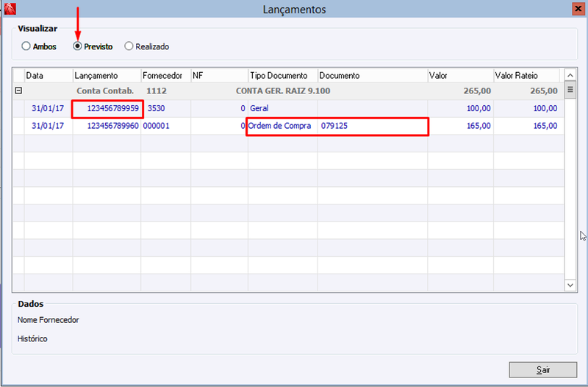
Task: Click the Valor 100,00 cell
Action: 461,108
